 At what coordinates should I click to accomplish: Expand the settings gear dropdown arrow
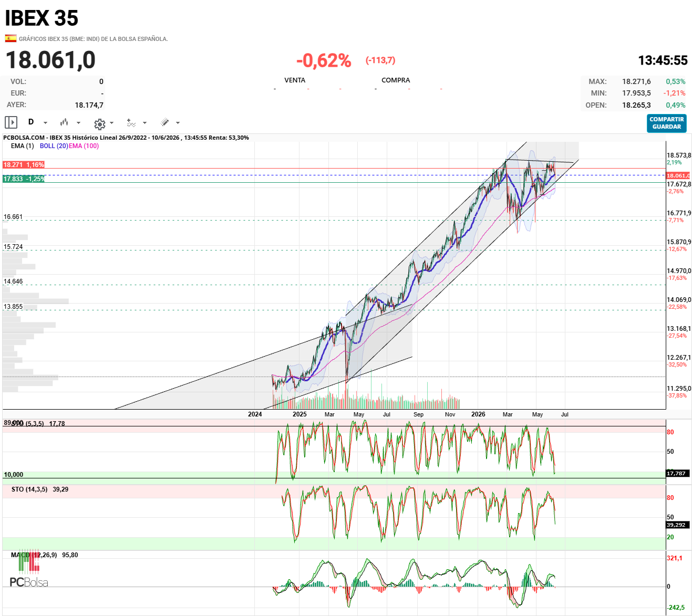[111, 123]
